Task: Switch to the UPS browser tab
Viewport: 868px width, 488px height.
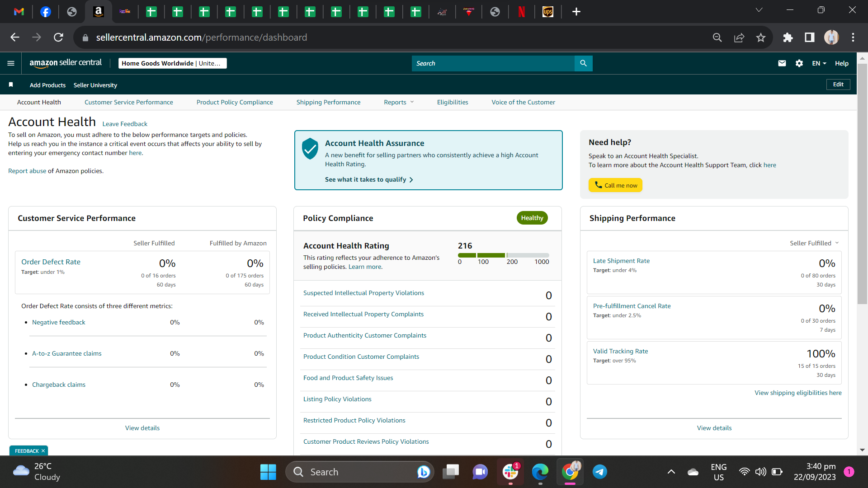Action: point(548,12)
